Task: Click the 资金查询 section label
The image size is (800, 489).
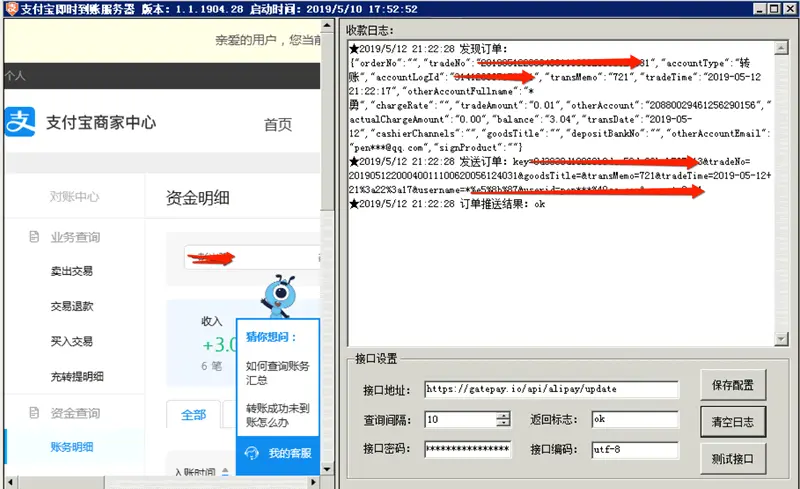Action: click(x=76, y=413)
